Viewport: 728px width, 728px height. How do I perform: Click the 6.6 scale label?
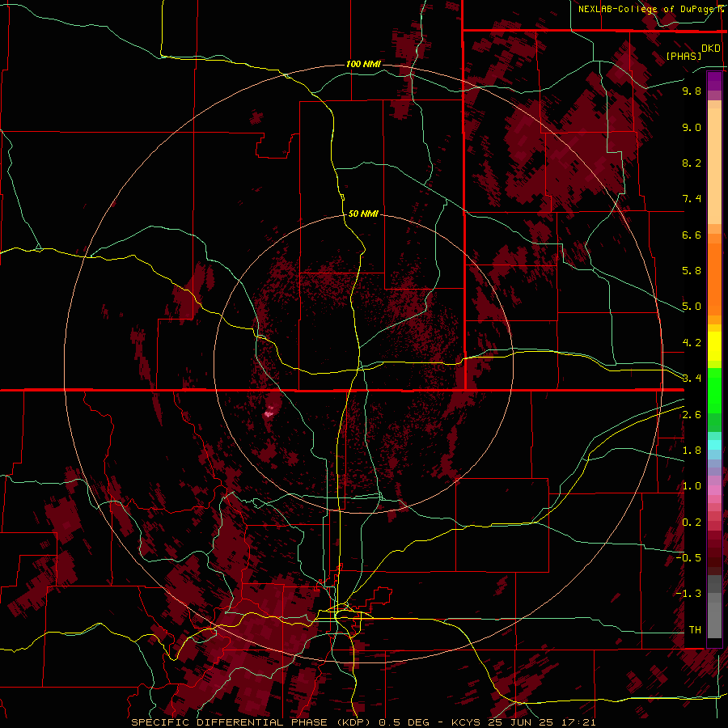coord(692,235)
